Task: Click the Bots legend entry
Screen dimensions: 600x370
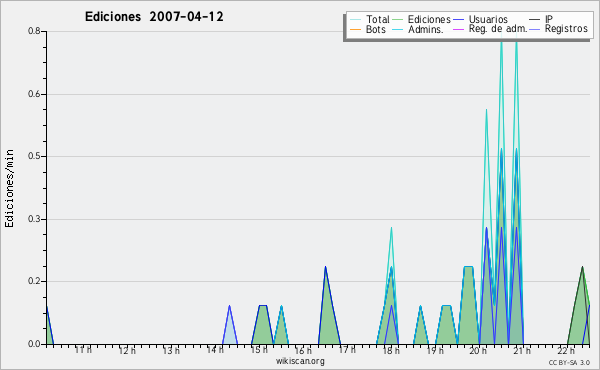Action: coord(368,29)
